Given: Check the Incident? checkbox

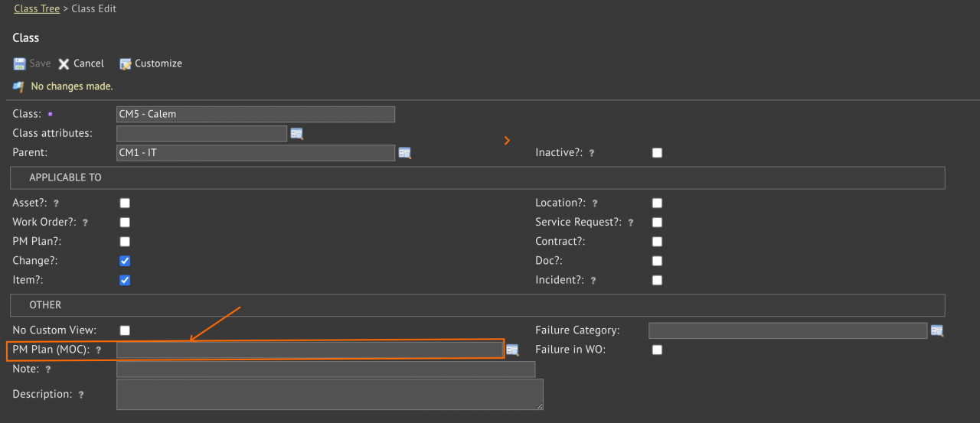Looking at the screenshot, I should click(657, 280).
